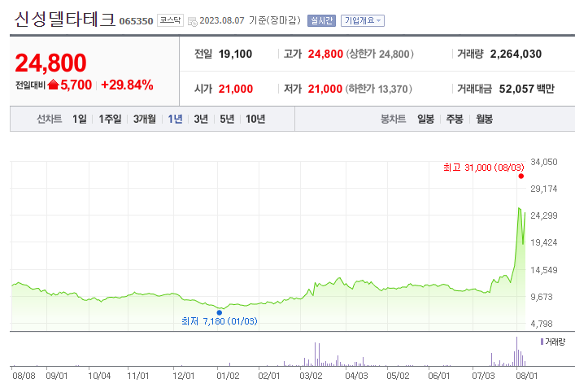Click the 거래대금 value 52,057 백만
The image size is (575, 392).
[526, 89]
